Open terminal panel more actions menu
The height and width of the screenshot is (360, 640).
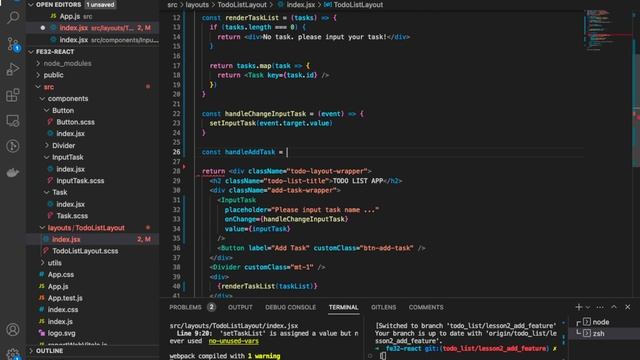[x=600, y=307]
